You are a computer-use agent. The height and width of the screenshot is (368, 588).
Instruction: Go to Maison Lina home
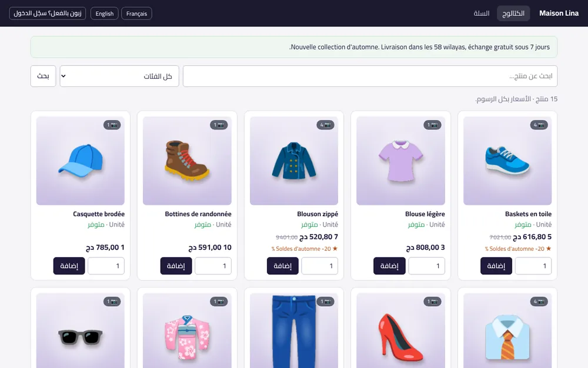pos(559,13)
